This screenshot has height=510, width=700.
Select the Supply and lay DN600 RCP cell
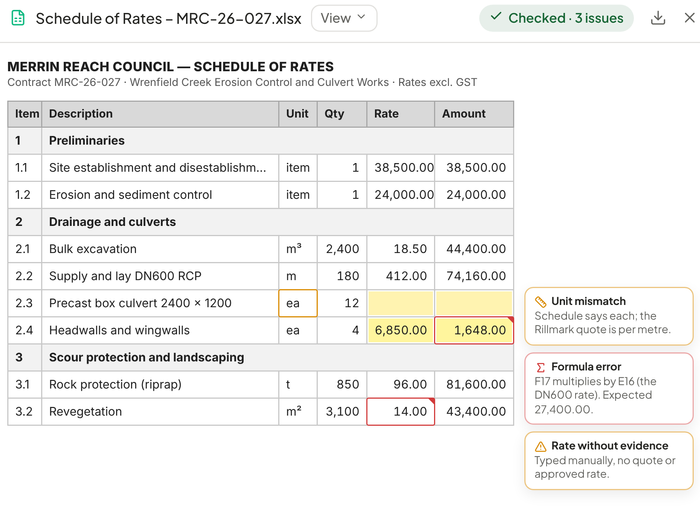(x=160, y=276)
